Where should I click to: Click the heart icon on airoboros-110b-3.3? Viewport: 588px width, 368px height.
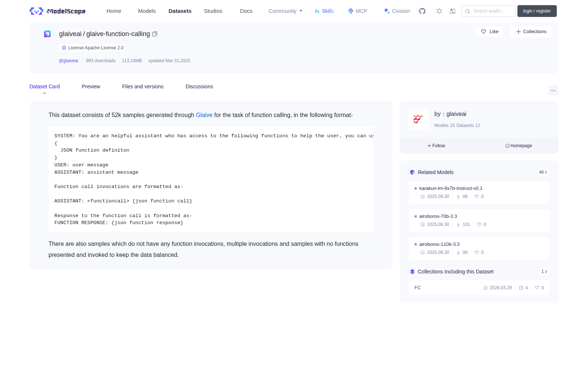pos(477,252)
